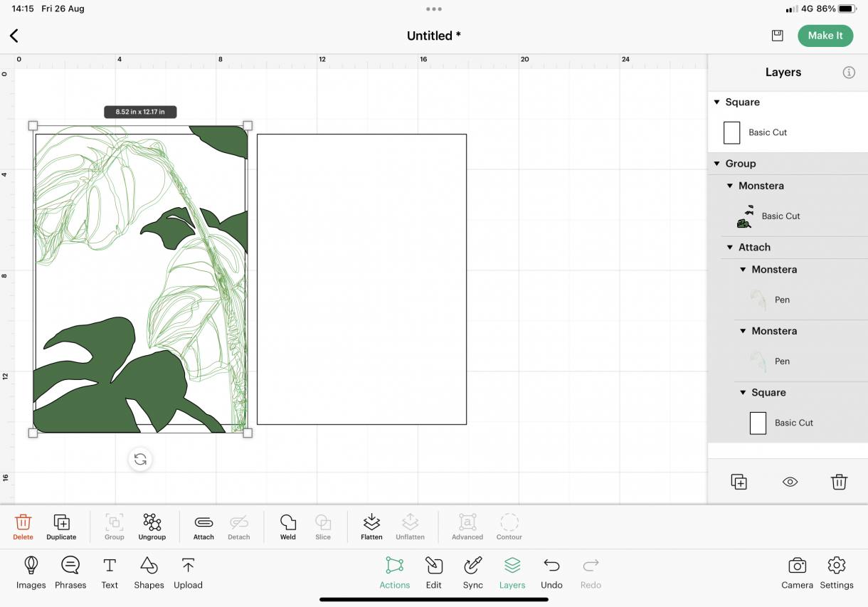Collapse the top Square layer group
This screenshot has width=868, height=607.
717,102
